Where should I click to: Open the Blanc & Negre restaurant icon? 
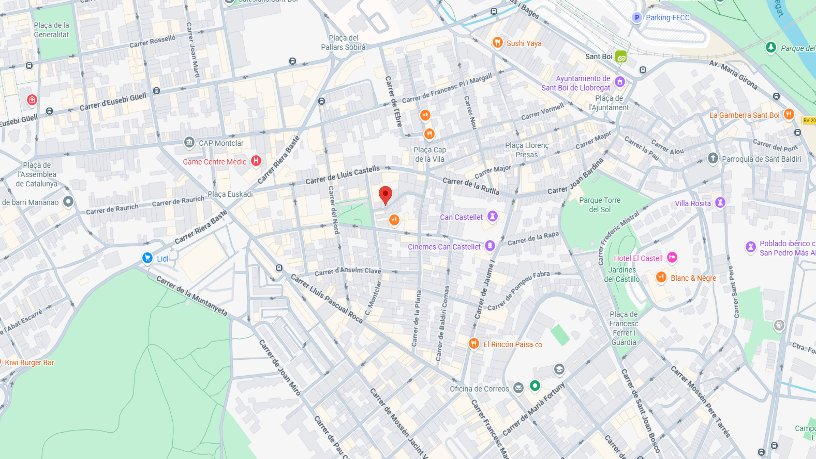point(661,277)
